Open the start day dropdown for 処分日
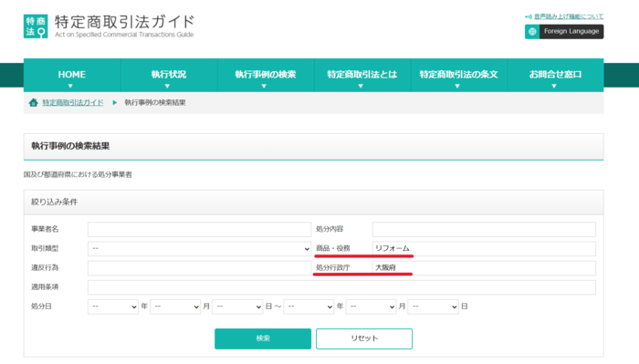Image resolution: width=639 pixels, height=364 pixels. point(237,307)
